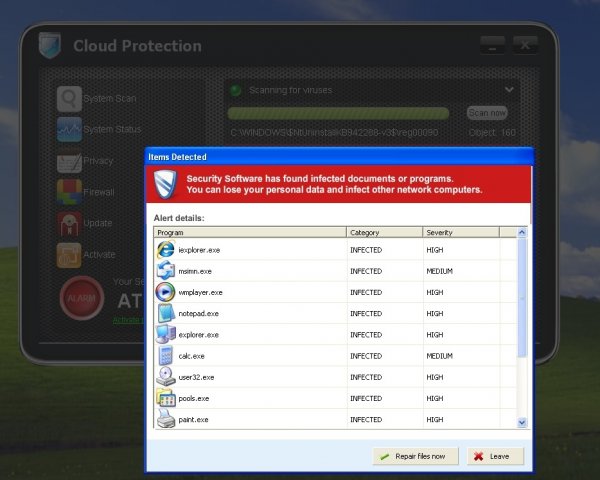The width and height of the screenshot is (600, 480).
Task: Click the scrollbar down arrow
Action: (x=522, y=423)
